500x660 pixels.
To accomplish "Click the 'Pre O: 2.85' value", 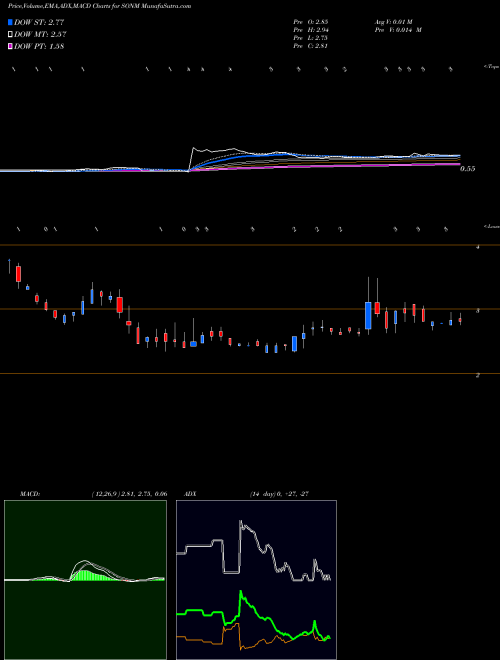I will [311, 21].
